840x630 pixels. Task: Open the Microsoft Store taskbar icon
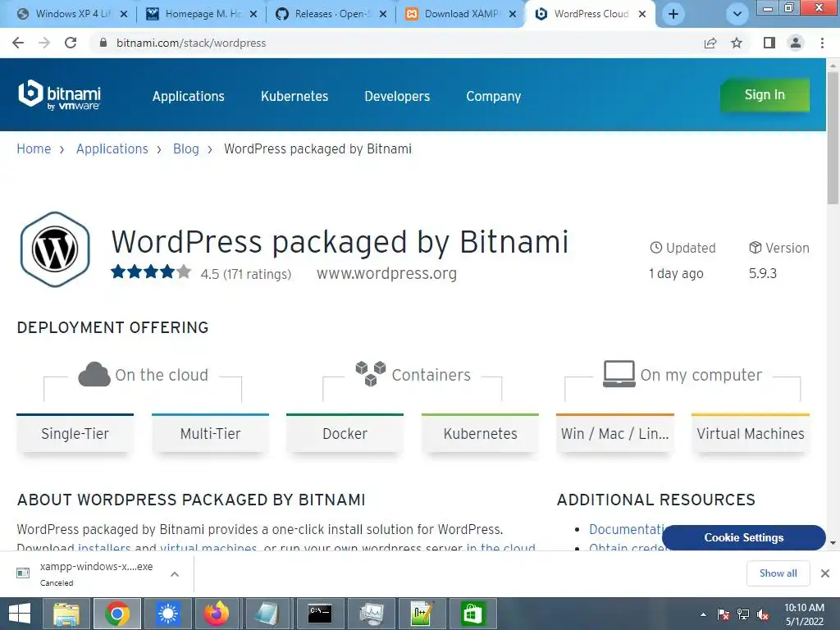tap(472, 614)
